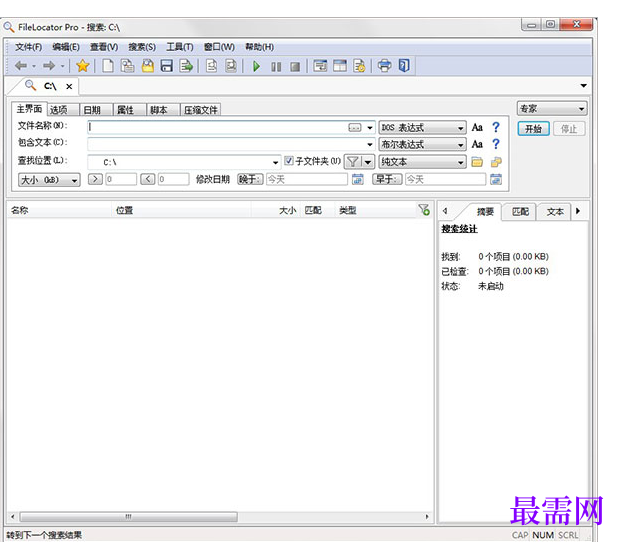Expand the containing text history dropdown

point(370,144)
